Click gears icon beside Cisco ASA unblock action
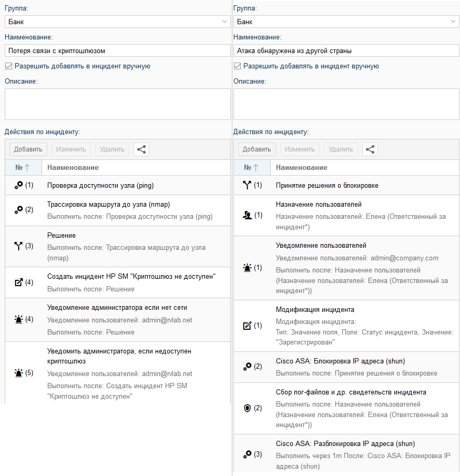The image size is (460, 476). tap(247, 454)
